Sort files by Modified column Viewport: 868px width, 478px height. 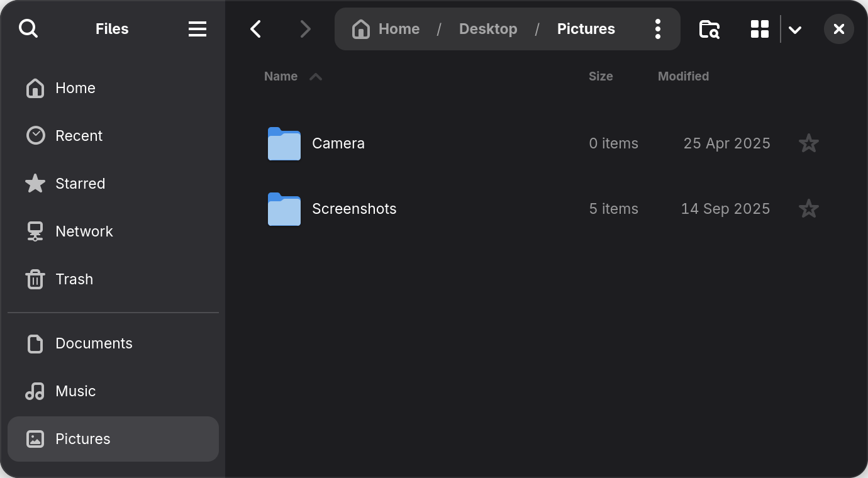coord(683,76)
